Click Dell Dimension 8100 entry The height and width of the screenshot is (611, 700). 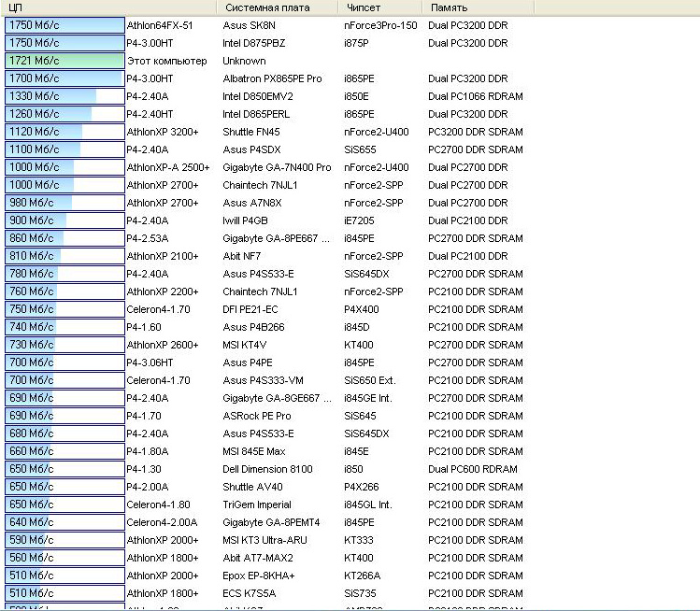coord(267,470)
